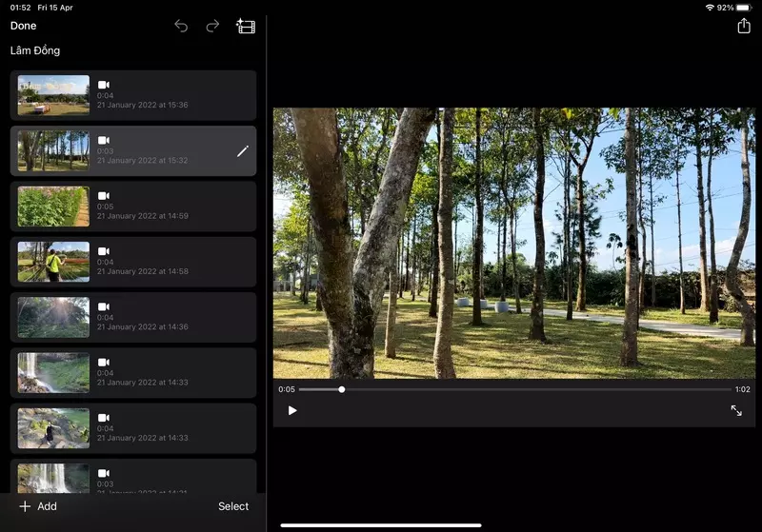Tap the 01:52 clock in status bar

[20, 8]
